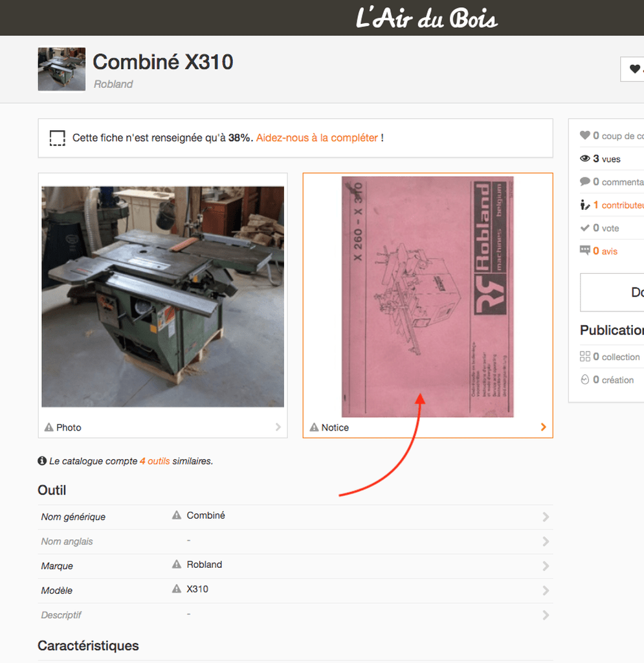Click the '0 création' counter text

614,379
